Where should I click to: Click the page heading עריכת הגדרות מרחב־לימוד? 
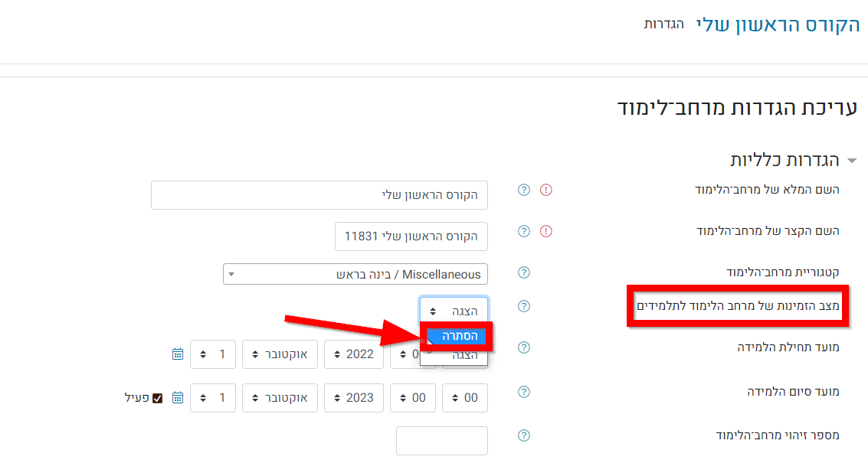(737, 107)
